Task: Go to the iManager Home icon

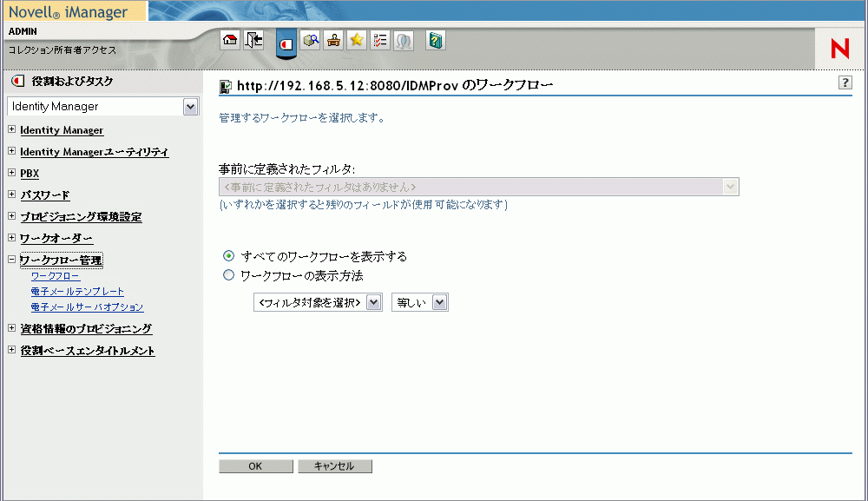Action: [x=230, y=41]
